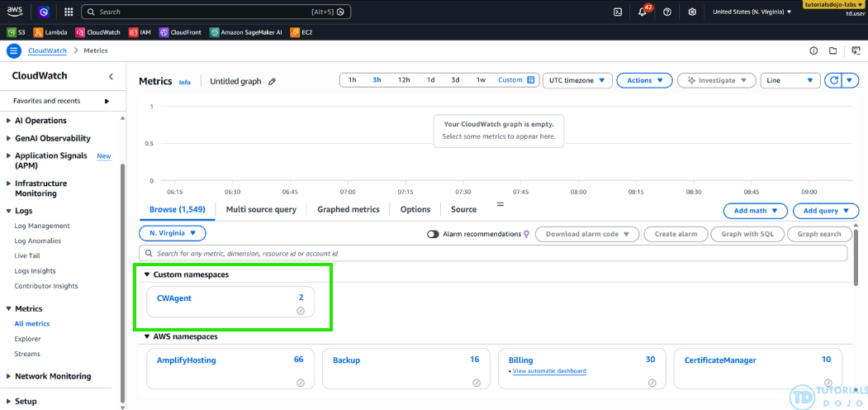This screenshot has width=868, height=410.
Task: Open IAM shortcut in favorites bar
Action: coord(140,33)
